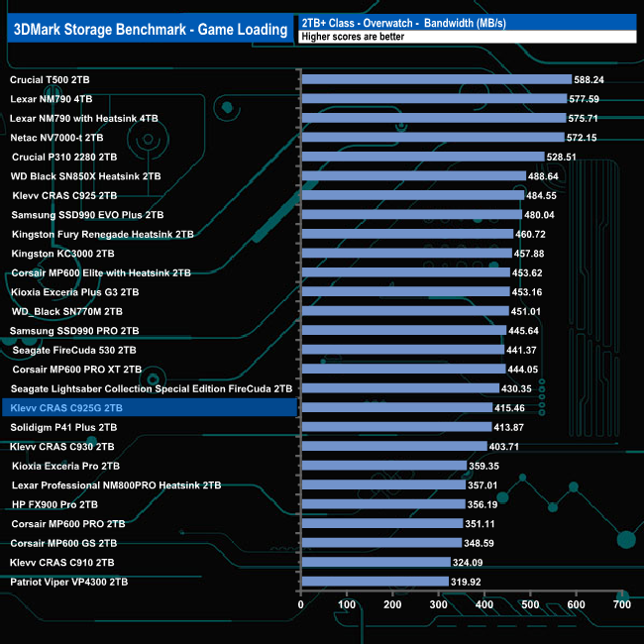Click the 100 axis label
Viewport: 644px width, 644px height.
(347, 604)
